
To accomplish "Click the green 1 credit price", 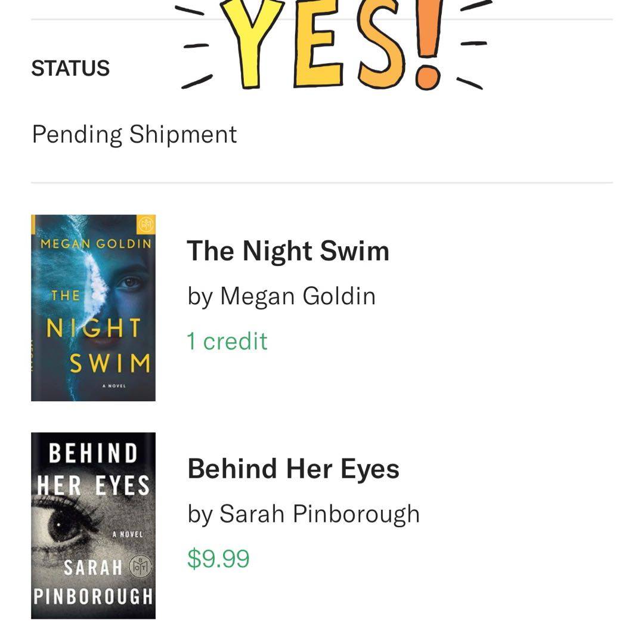I will point(227,341).
